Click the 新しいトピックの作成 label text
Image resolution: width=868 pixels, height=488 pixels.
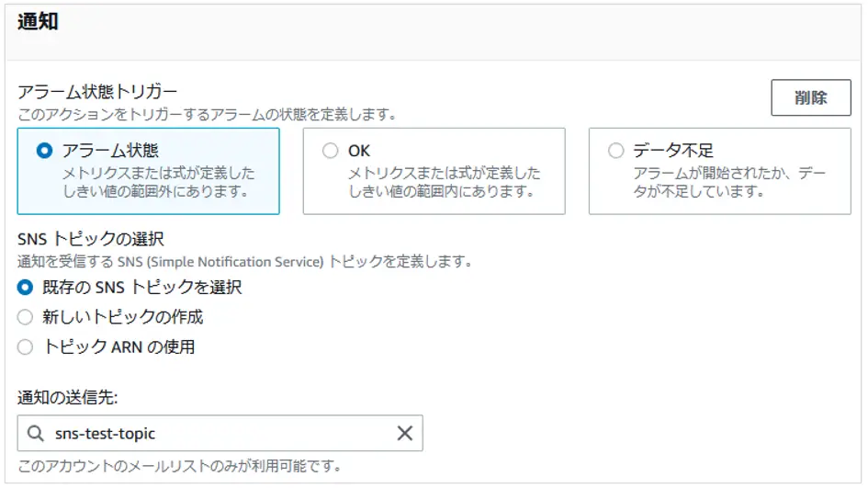click(123, 317)
